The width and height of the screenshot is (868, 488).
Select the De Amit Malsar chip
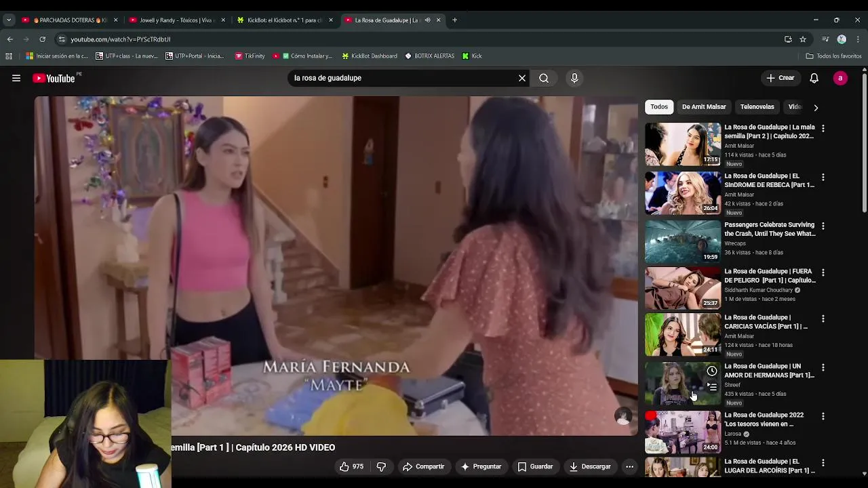[704, 106]
